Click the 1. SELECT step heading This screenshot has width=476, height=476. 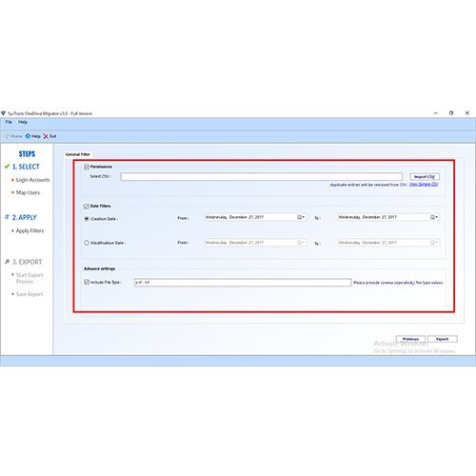pos(26,167)
